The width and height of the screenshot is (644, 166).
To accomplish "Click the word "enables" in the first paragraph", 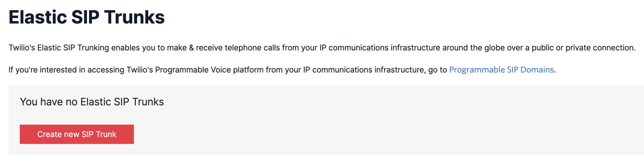I will point(125,48).
